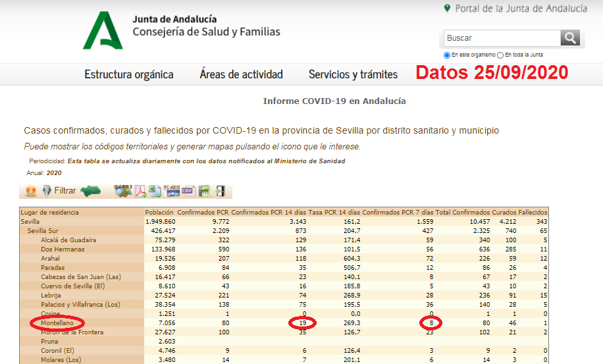
Task: Download table as CSV file
Action: [x=188, y=191]
